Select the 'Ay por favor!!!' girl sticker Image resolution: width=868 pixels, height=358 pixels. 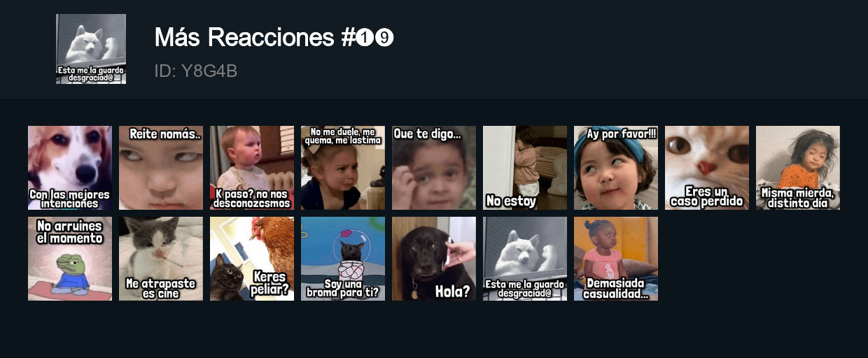[x=616, y=168]
